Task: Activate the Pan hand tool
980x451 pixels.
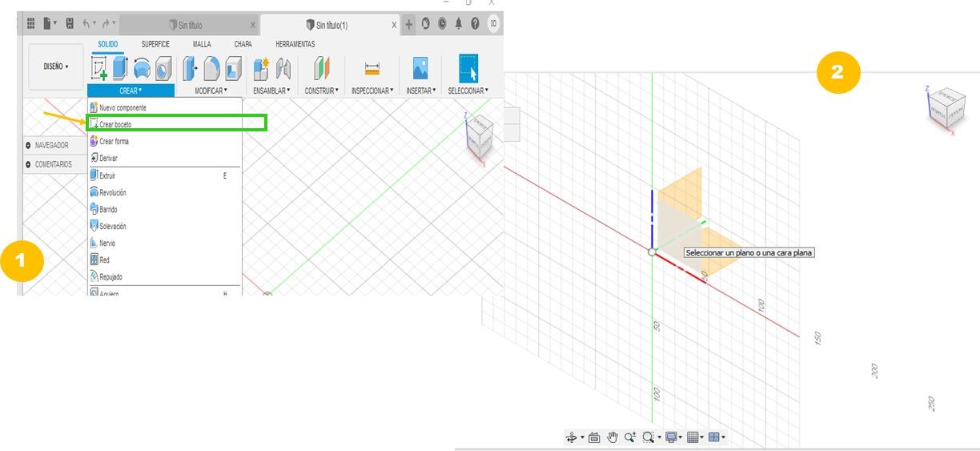Action: tap(612, 437)
